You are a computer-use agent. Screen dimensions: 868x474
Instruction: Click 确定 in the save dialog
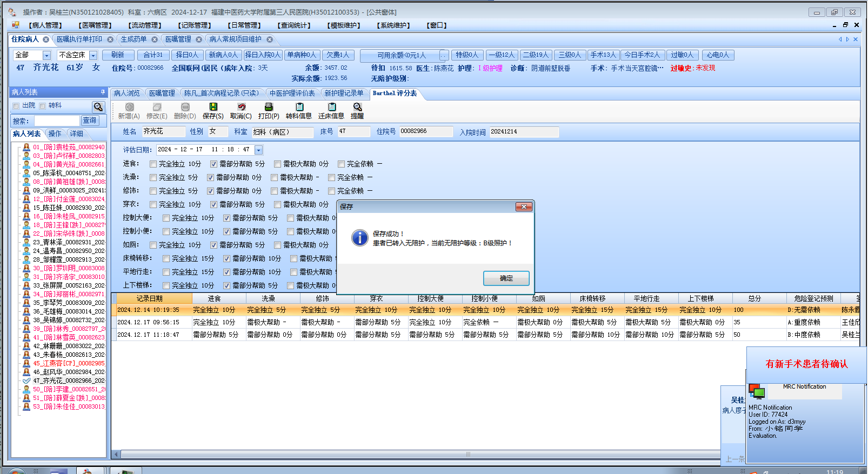[506, 278]
